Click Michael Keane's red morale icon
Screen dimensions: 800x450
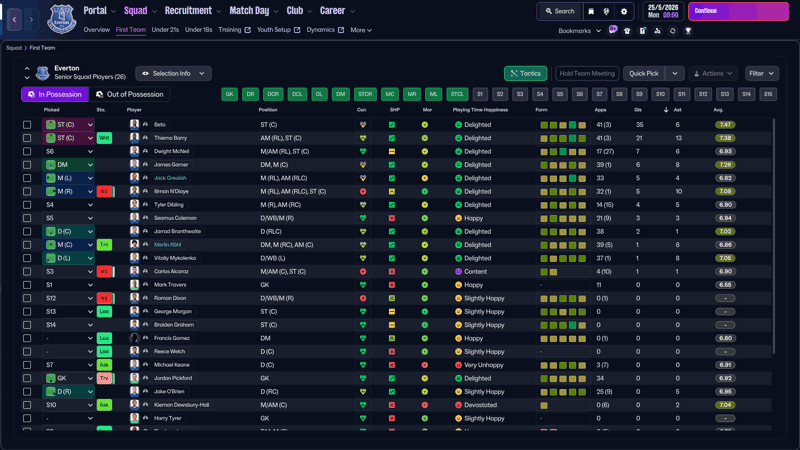[x=424, y=365]
